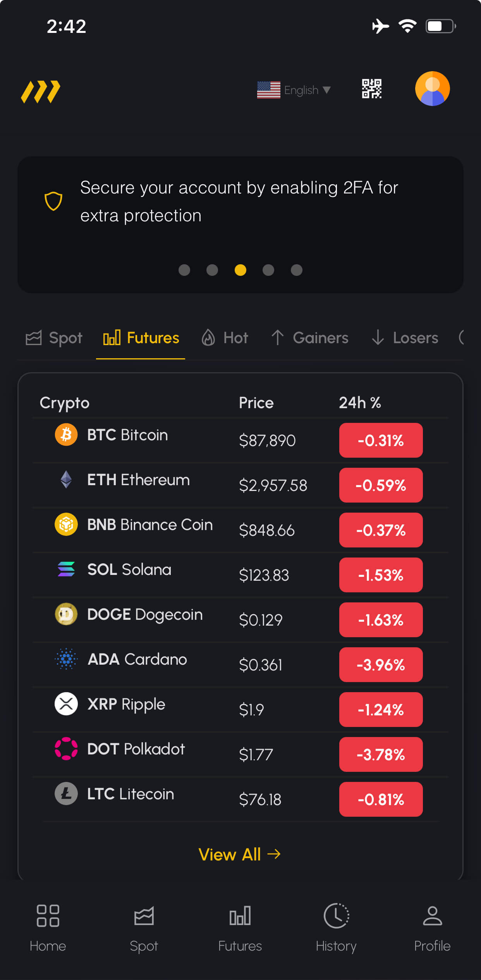
Task: Select the last carousel dot
Action: click(297, 270)
